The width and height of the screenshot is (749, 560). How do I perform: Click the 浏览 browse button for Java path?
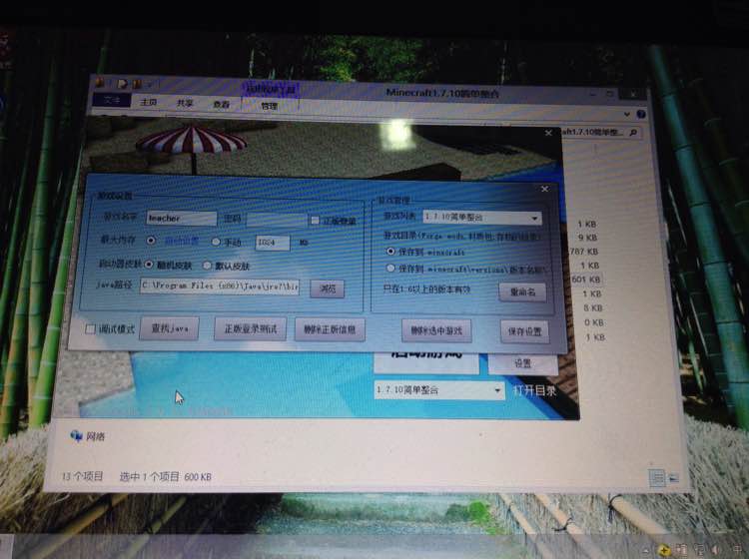[x=328, y=288]
